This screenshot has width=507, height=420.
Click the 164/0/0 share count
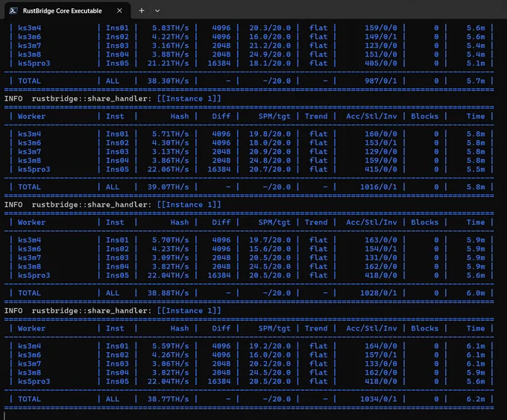click(381, 346)
